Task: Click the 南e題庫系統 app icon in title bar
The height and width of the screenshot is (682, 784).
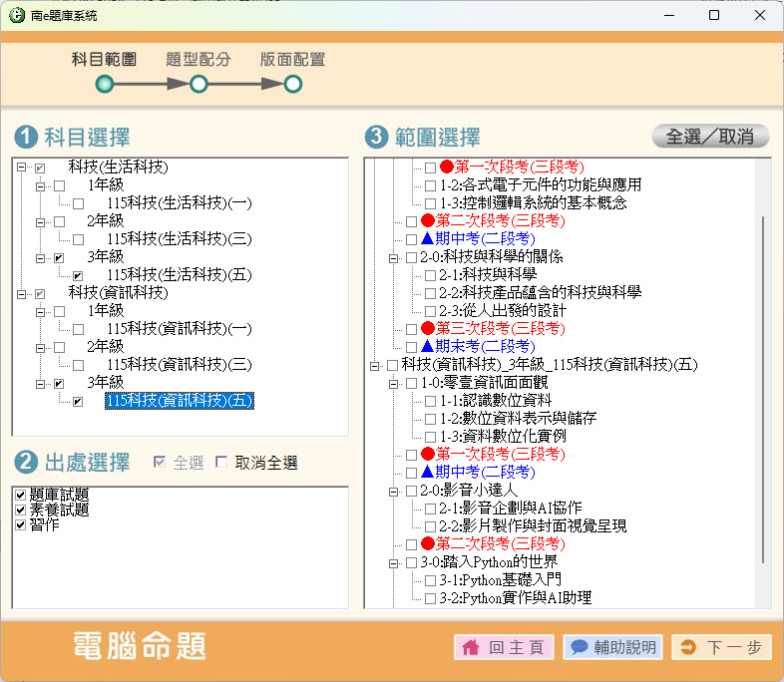Action: [x=17, y=15]
